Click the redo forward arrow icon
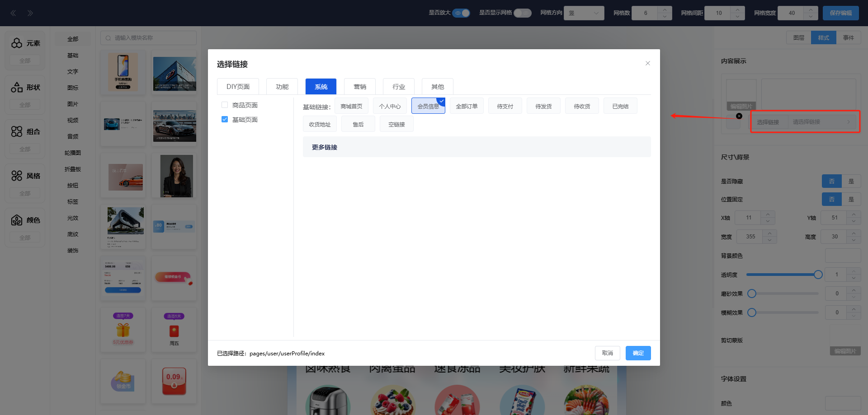 [x=30, y=13]
